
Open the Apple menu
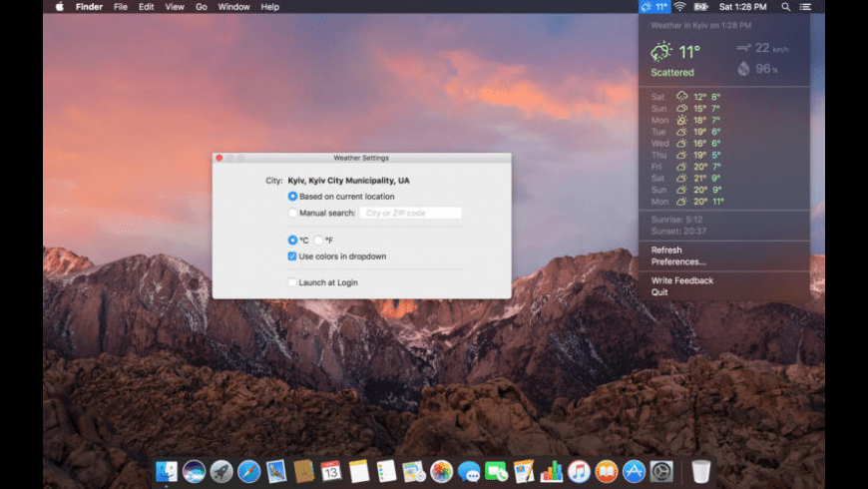click(x=59, y=7)
